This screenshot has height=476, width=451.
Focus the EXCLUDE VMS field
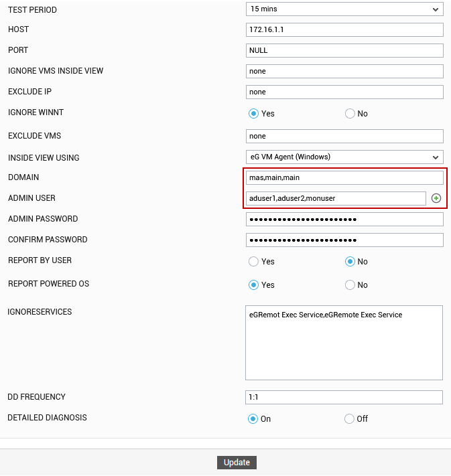coord(344,136)
